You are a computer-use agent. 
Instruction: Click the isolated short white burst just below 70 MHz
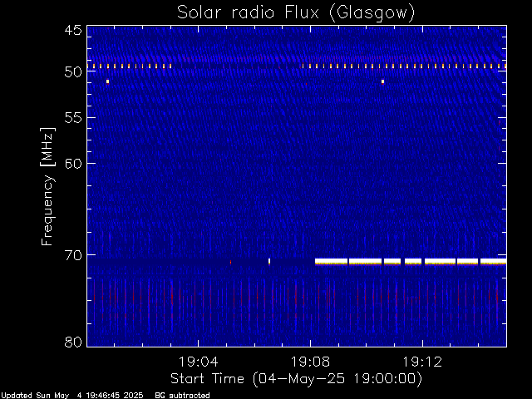(269, 262)
